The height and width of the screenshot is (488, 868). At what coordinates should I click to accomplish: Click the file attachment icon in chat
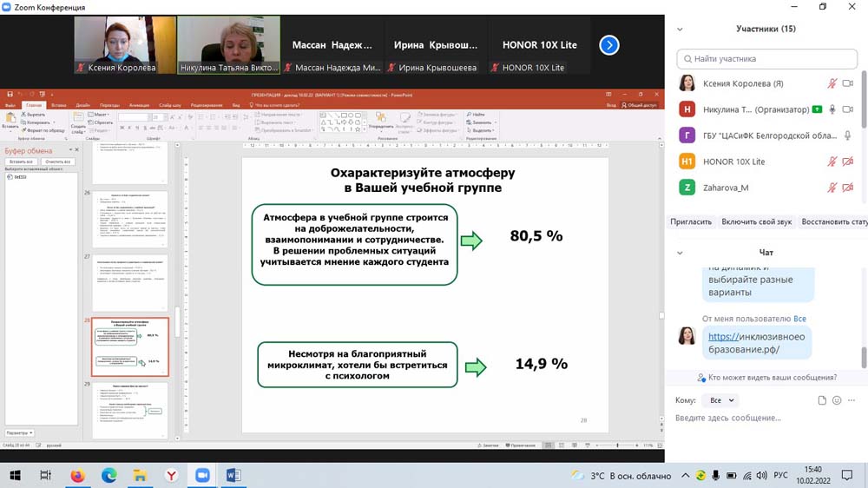[x=822, y=400]
